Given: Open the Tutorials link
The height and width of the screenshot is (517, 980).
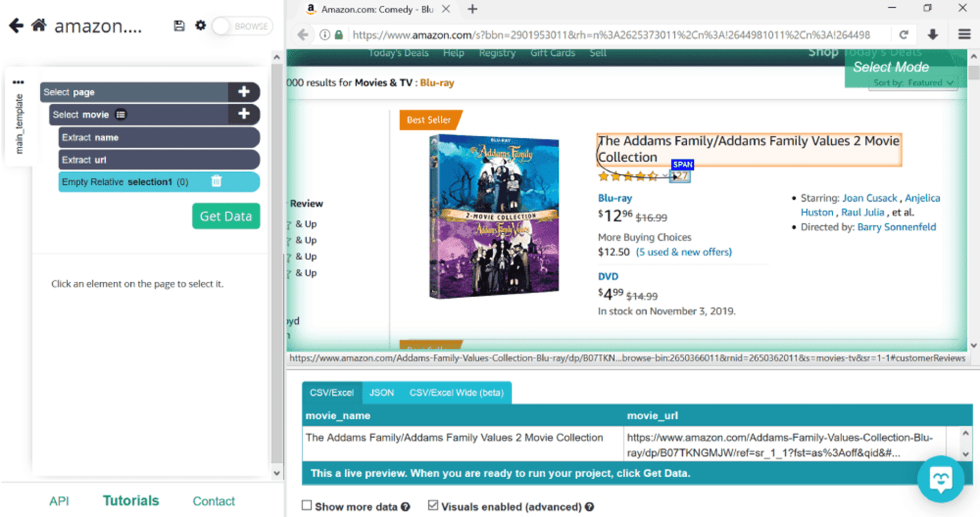Looking at the screenshot, I should coord(131,500).
